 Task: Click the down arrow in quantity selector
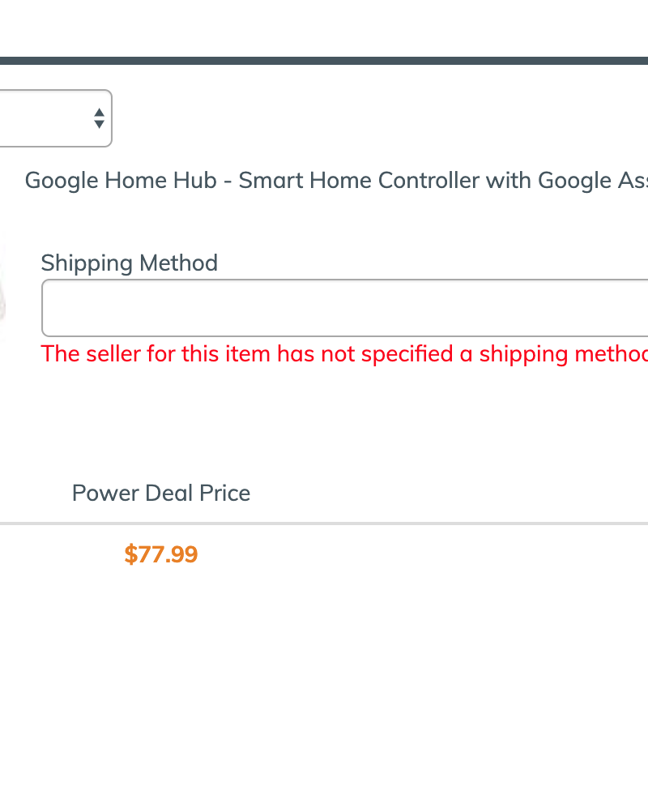pyautogui.click(x=99, y=125)
